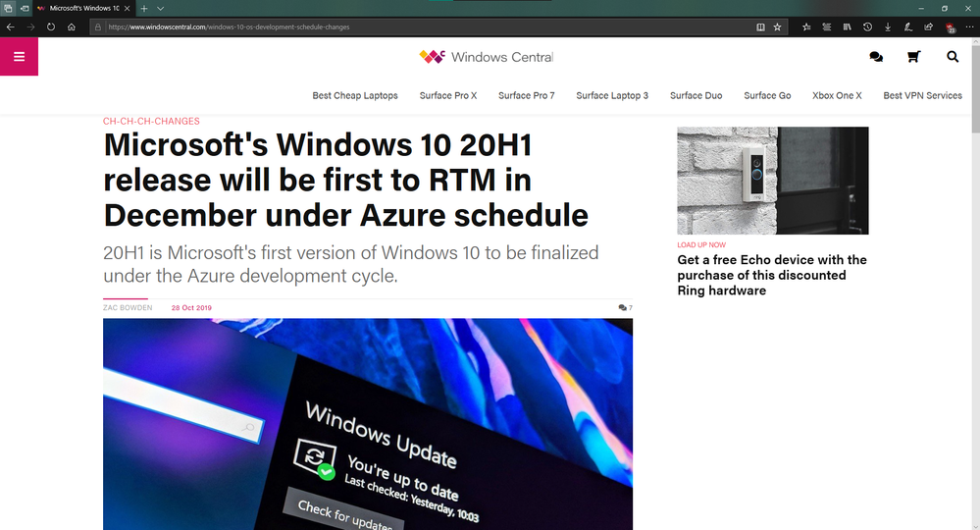
Task: Click the CH-CH-CH-CHANGES category label
Action: [x=151, y=122]
